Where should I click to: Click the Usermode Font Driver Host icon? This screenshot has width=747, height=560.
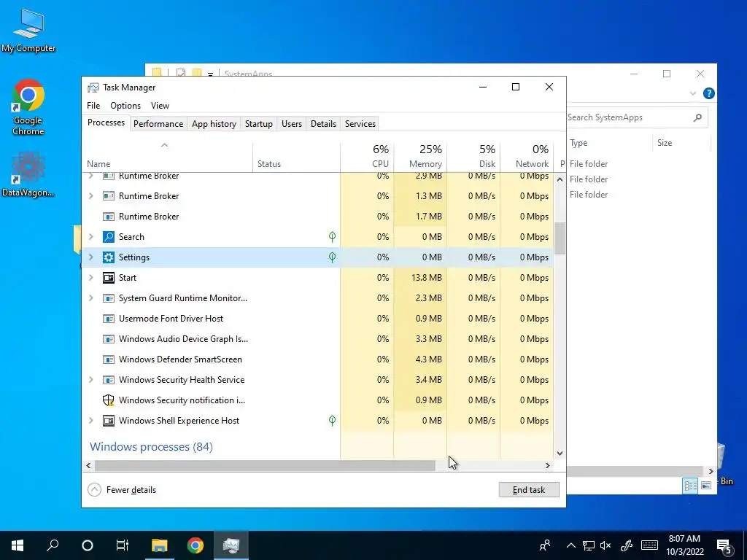109,319
